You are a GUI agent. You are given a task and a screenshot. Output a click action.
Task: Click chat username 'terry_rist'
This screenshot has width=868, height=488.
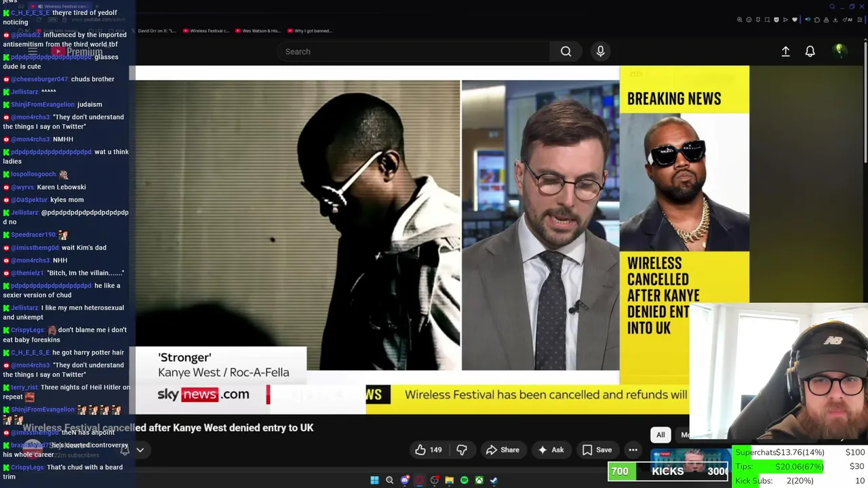point(24,388)
